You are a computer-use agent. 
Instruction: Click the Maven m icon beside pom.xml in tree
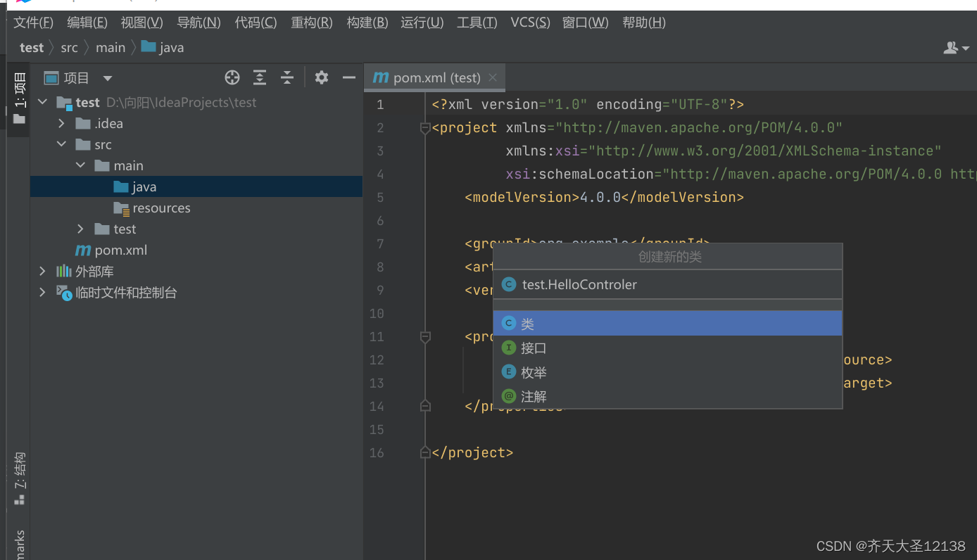(x=83, y=250)
